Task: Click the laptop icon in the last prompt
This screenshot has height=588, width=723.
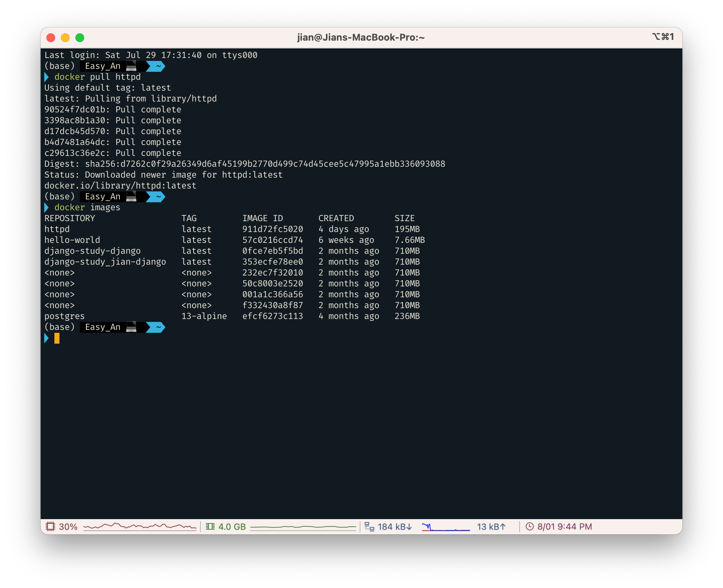Action: point(131,327)
